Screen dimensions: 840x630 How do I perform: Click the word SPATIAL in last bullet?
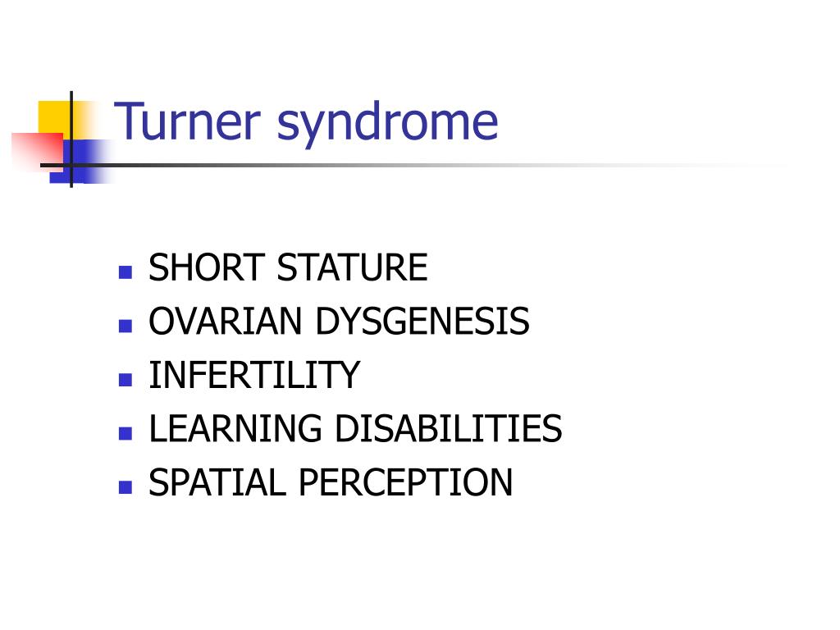(x=217, y=482)
